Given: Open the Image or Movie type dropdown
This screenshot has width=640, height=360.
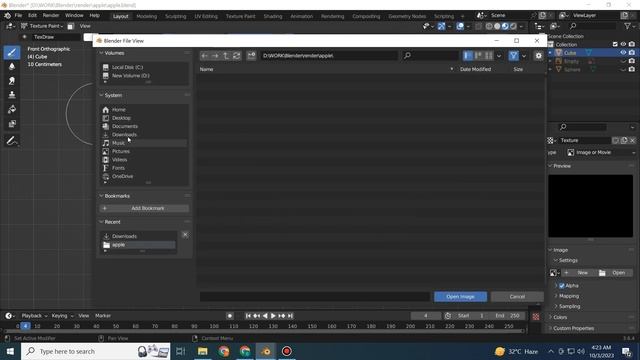Looking at the screenshot, I should click(x=601, y=152).
